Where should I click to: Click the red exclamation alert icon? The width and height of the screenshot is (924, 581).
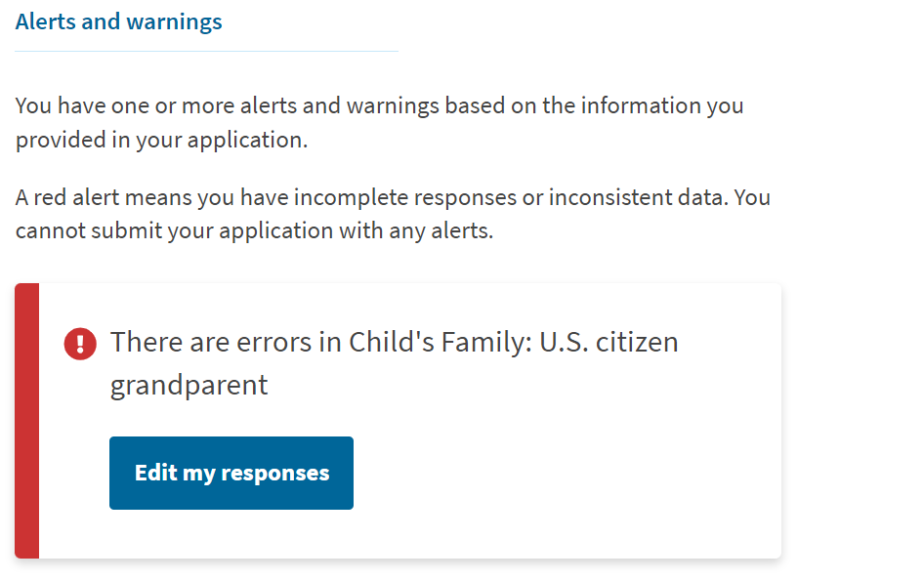point(80,344)
